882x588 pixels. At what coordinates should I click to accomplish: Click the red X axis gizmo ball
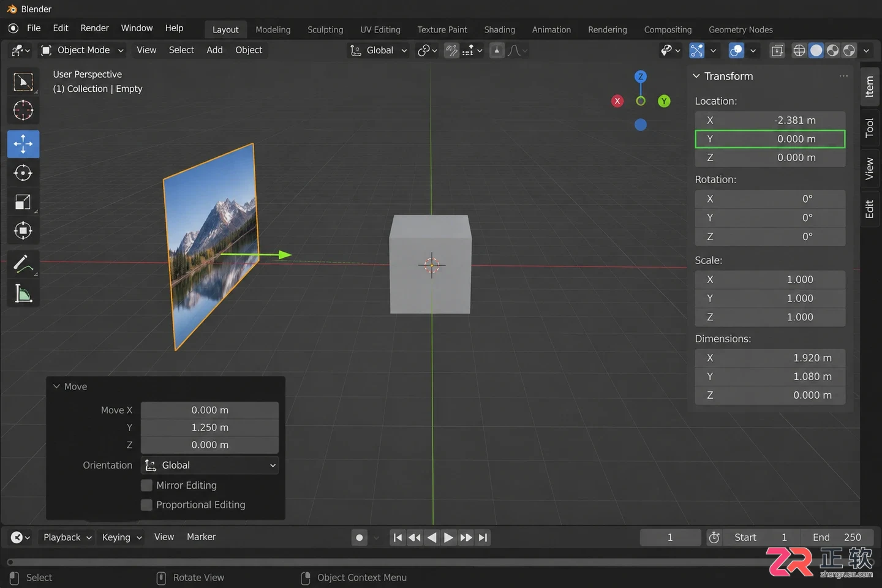[617, 101]
